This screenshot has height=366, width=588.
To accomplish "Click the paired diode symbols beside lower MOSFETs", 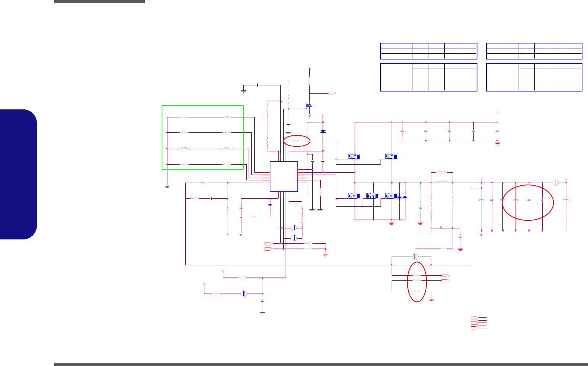I will coord(402,197).
